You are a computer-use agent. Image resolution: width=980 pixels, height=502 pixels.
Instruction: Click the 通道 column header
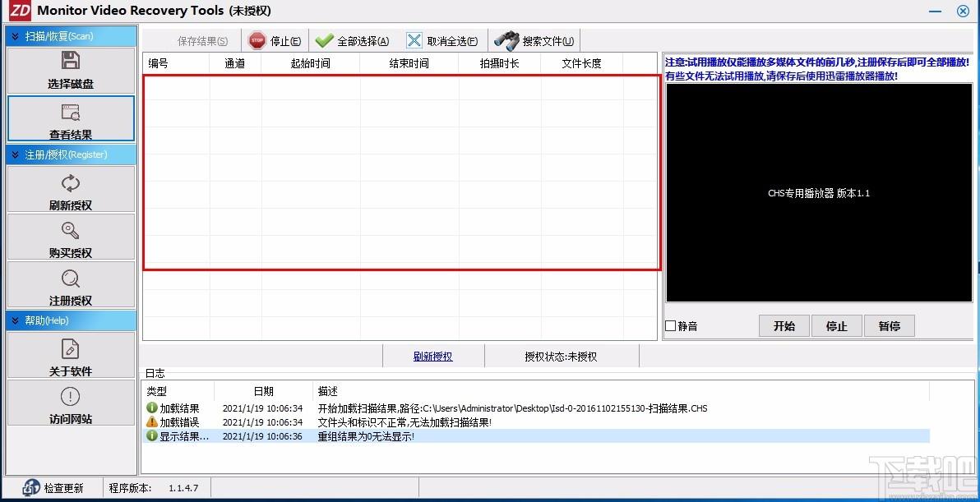pyautogui.click(x=235, y=63)
